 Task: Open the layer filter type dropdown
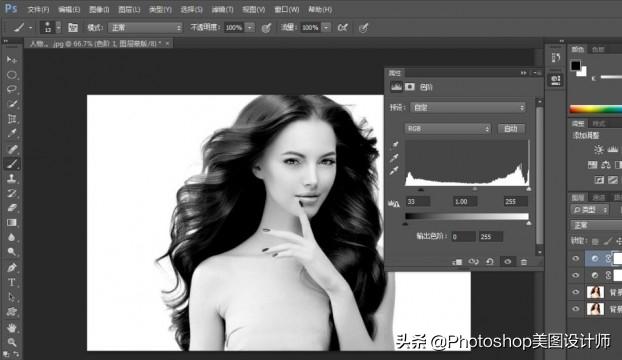(x=589, y=209)
